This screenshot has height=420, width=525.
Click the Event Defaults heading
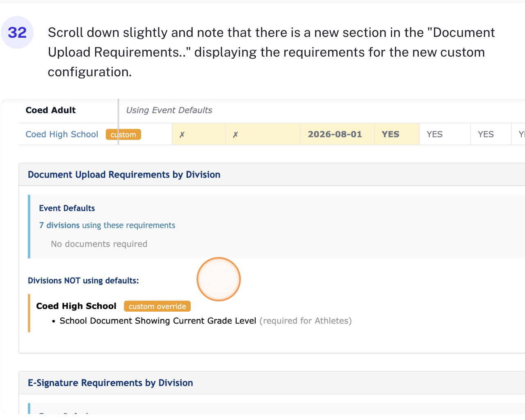point(67,208)
